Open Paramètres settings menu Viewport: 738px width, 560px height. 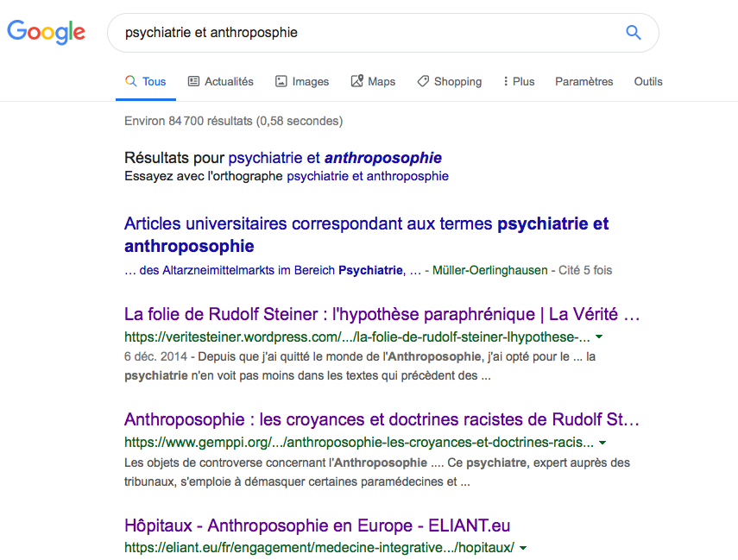click(583, 81)
